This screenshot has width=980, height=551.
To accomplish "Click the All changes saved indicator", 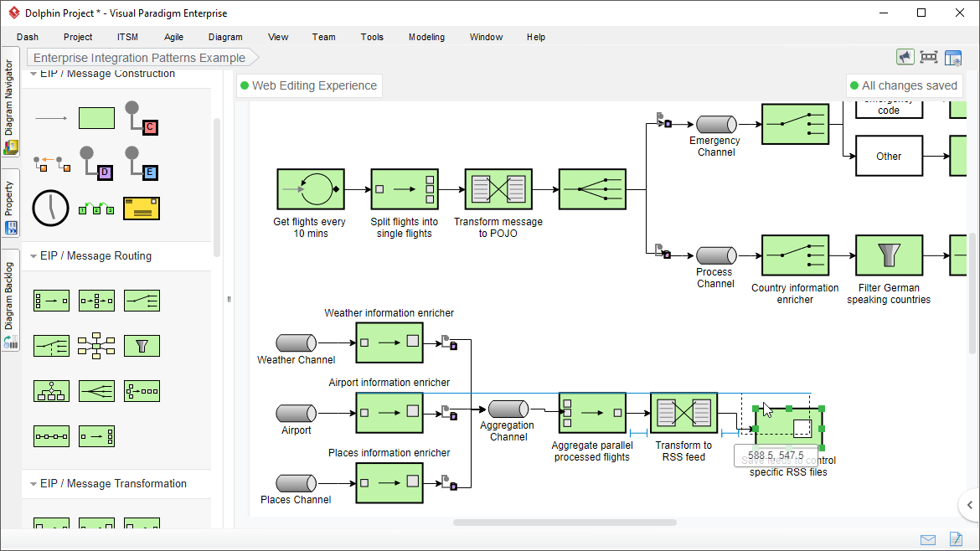I will [x=905, y=85].
